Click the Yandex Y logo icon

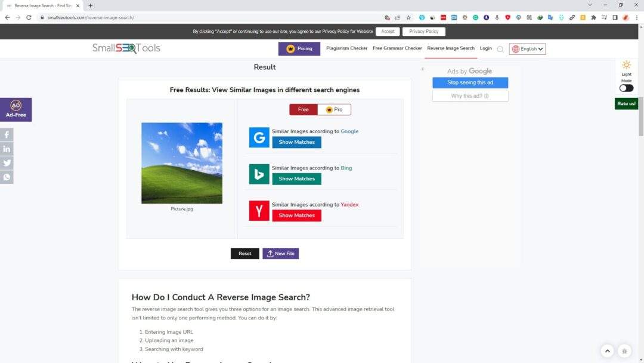(x=259, y=211)
